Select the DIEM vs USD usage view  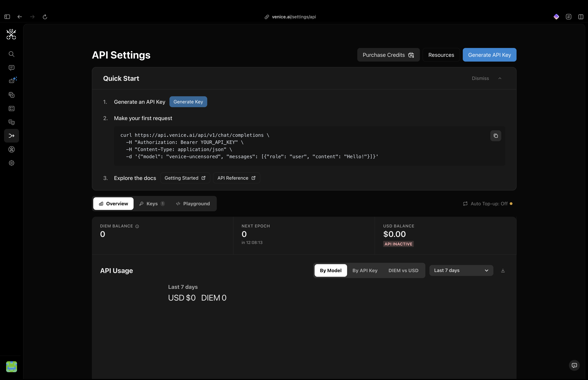[x=403, y=270]
